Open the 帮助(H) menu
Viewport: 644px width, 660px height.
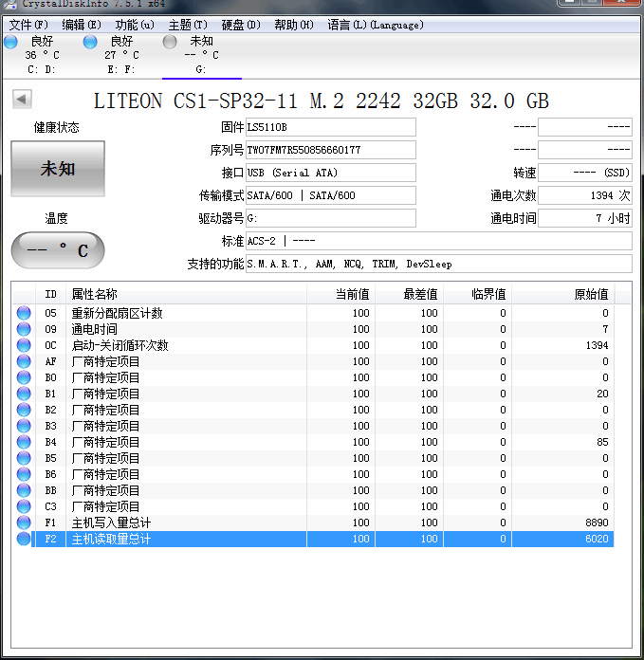pyautogui.click(x=294, y=26)
